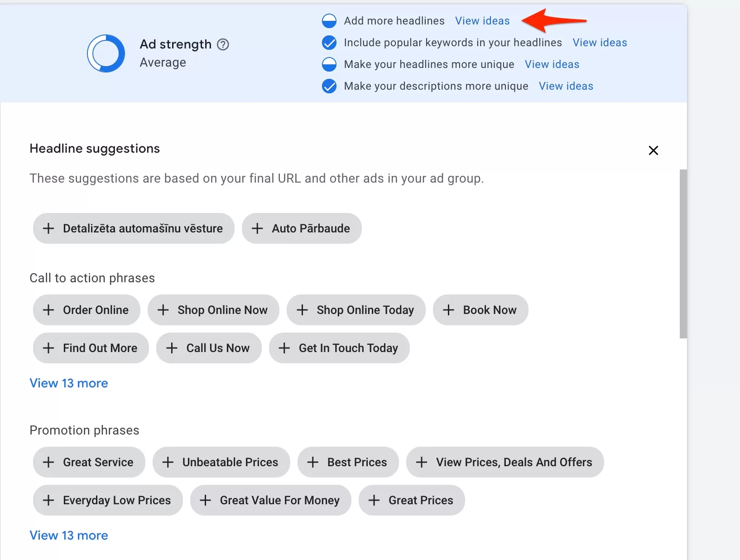Click the Ad strength help question icon
Image resolution: width=740 pixels, height=560 pixels.
(223, 44)
